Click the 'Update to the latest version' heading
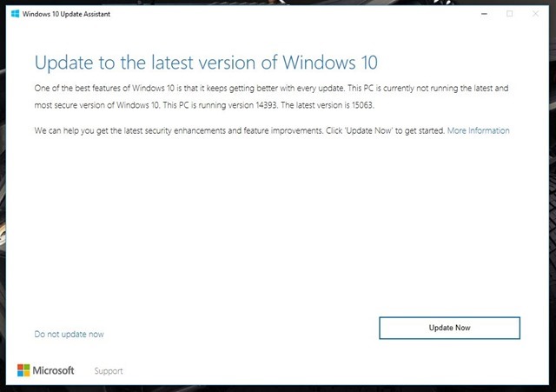 pyautogui.click(x=205, y=63)
